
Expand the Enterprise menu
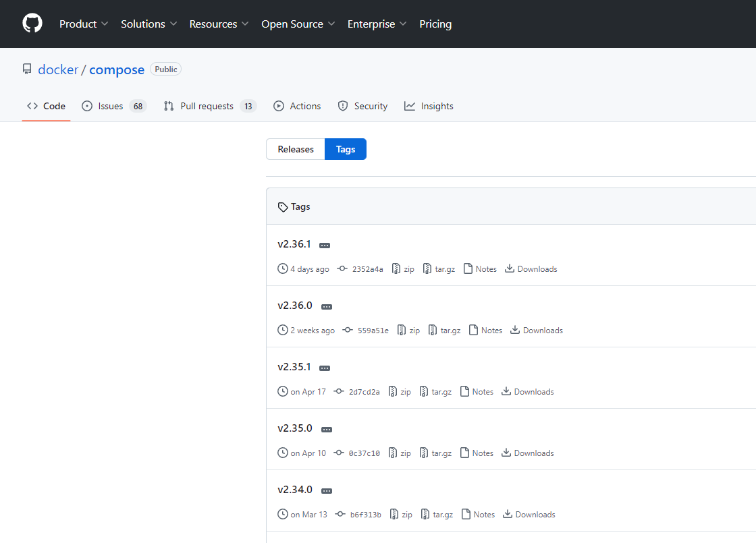[377, 24]
